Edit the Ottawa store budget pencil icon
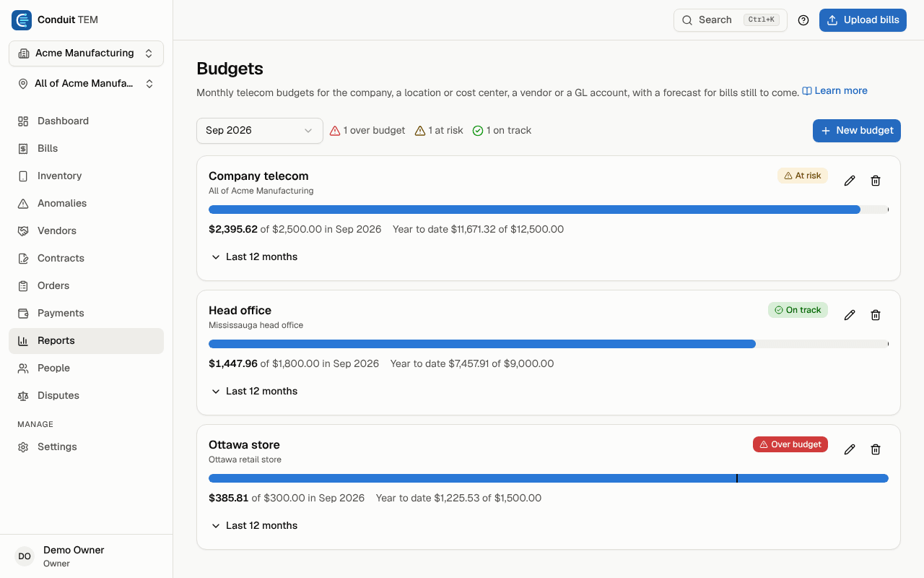Image resolution: width=924 pixels, height=578 pixels. pos(850,449)
